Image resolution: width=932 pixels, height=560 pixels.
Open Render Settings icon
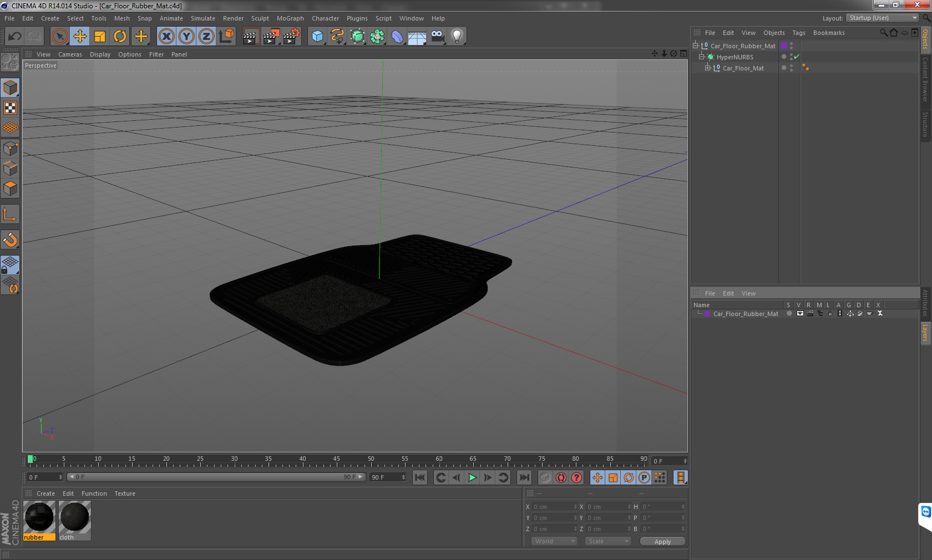point(291,37)
